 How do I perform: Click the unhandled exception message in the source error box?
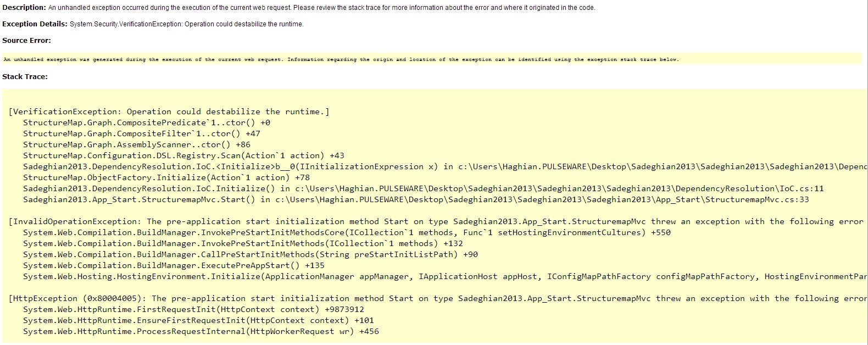[x=341, y=59]
